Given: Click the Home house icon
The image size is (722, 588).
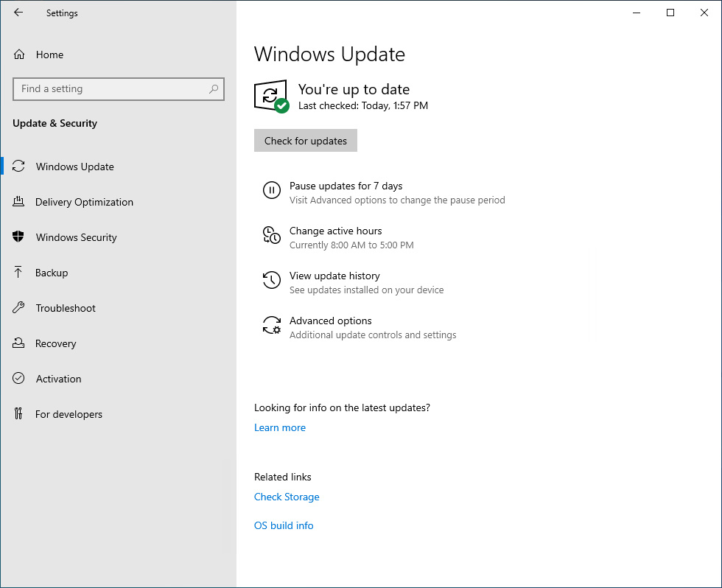Looking at the screenshot, I should (19, 55).
